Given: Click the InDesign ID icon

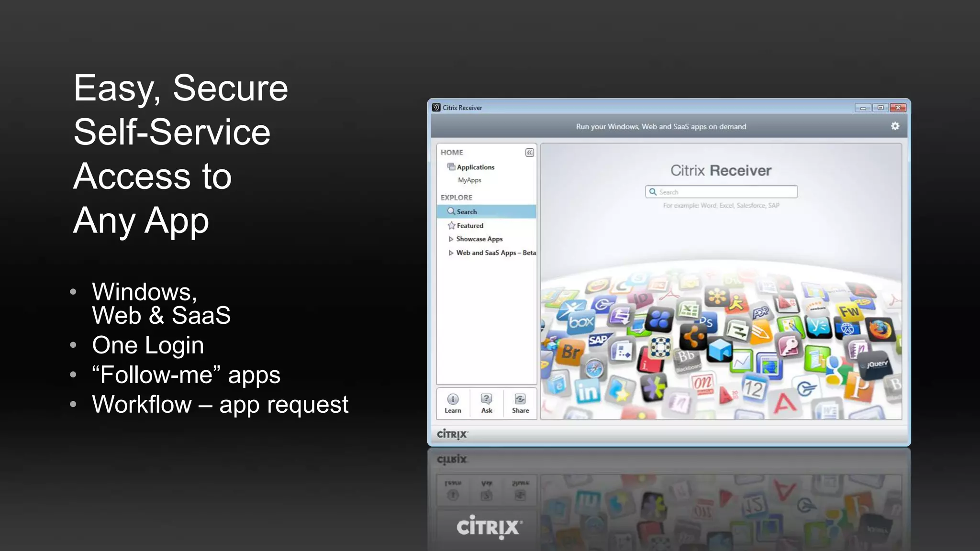Looking at the screenshot, I should tap(640, 298).
